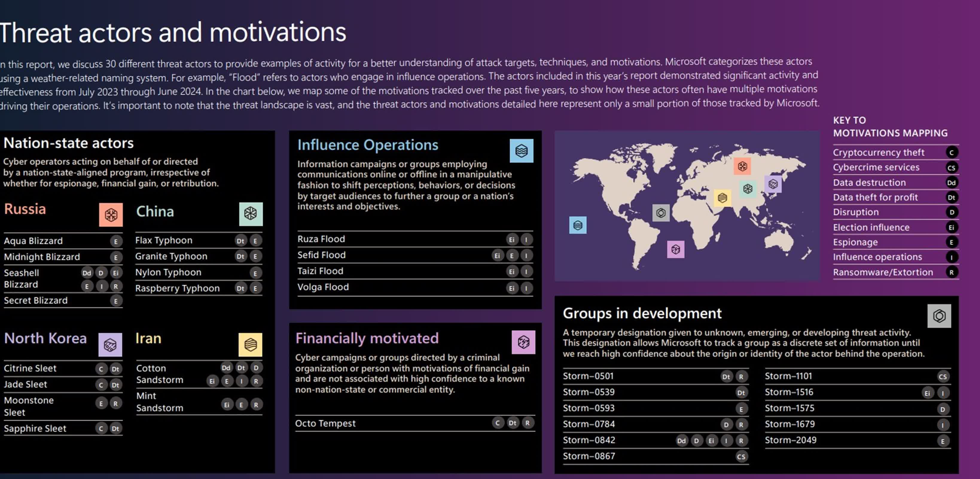Screen dimensions: 980x479
Task: Click the Cryptocurrency theft color swatch
Action: point(952,152)
